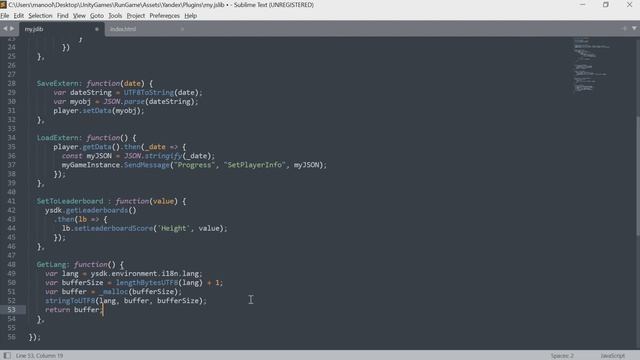Click on GetLang function name
The width and height of the screenshot is (640, 360).
pos(51,264)
